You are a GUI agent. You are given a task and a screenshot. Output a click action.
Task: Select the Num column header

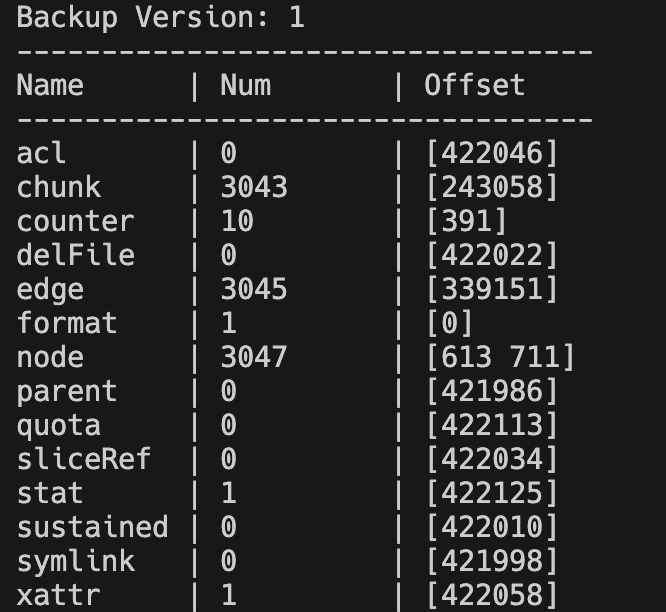click(x=246, y=85)
